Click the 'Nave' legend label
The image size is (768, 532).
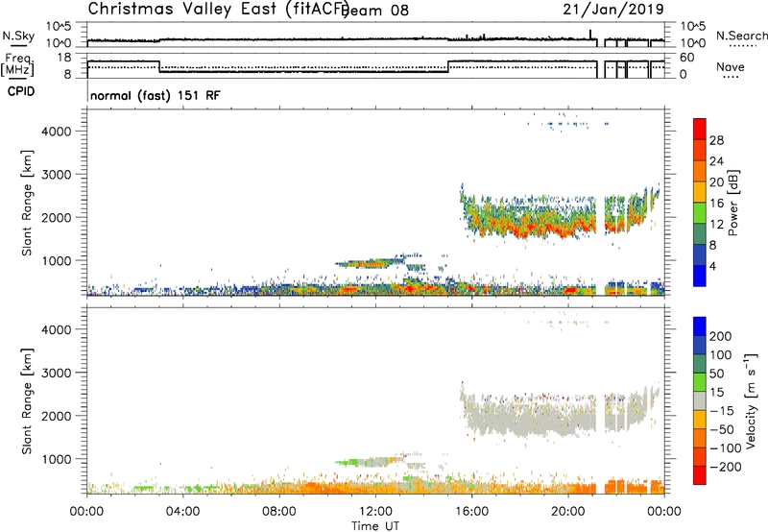[x=730, y=67]
